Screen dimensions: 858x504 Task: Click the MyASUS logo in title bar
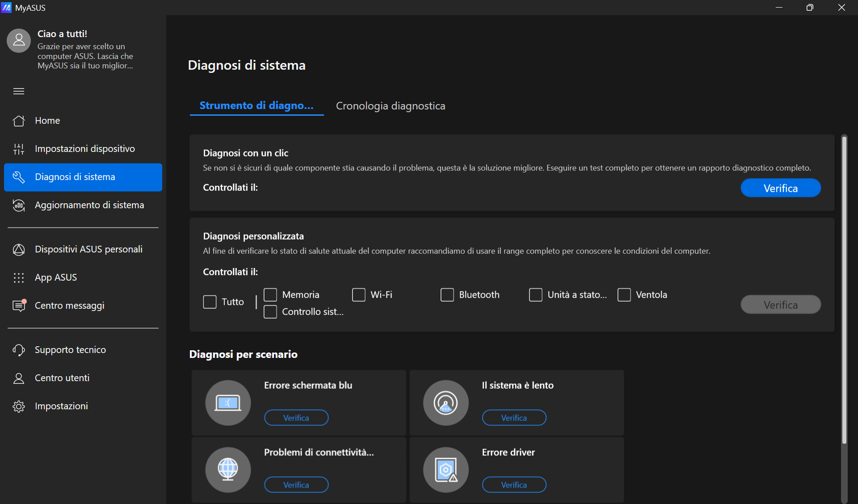[6, 8]
